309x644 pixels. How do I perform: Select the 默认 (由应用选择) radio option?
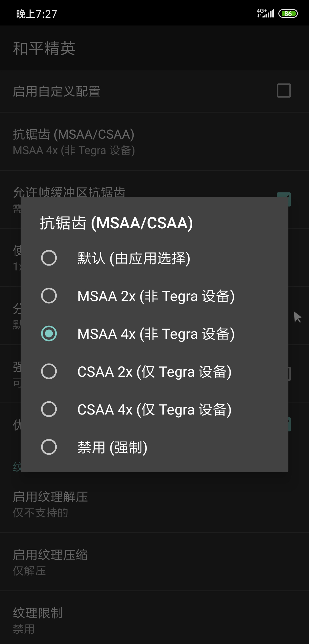pos(49,258)
